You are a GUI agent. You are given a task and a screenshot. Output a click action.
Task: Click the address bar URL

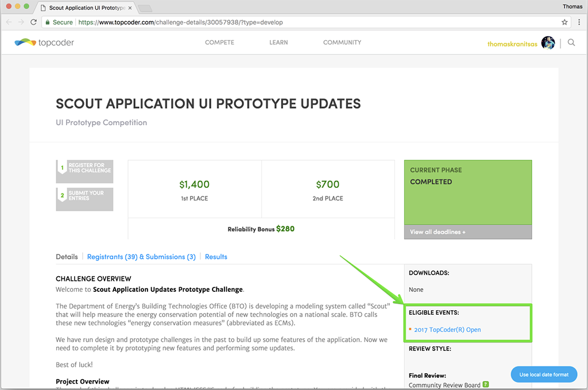[180, 22]
